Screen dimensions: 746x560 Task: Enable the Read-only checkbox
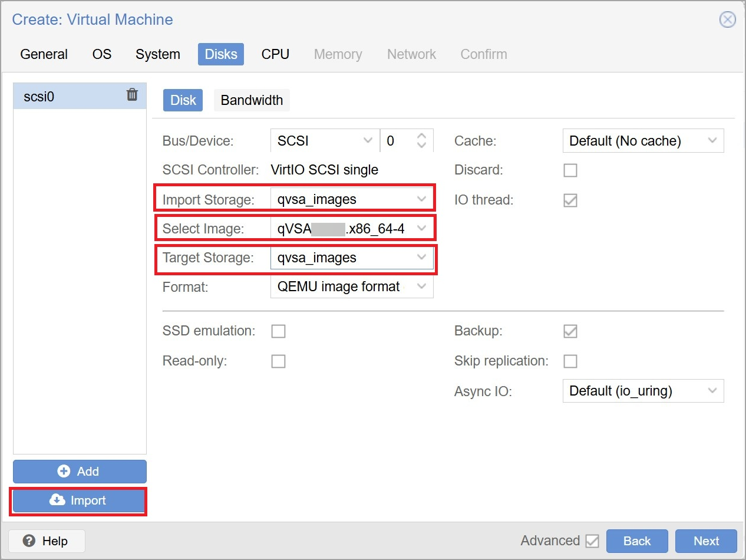point(278,361)
